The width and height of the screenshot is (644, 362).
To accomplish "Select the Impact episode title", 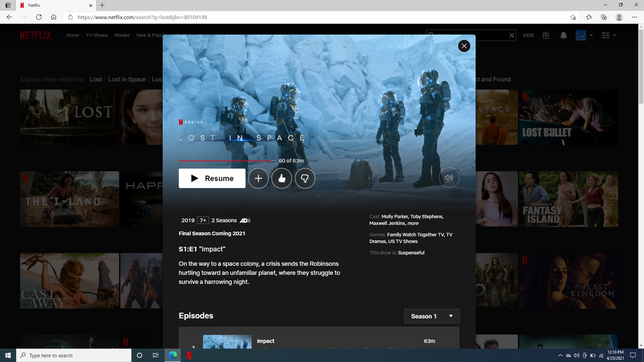I will pyautogui.click(x=266, y=341).
